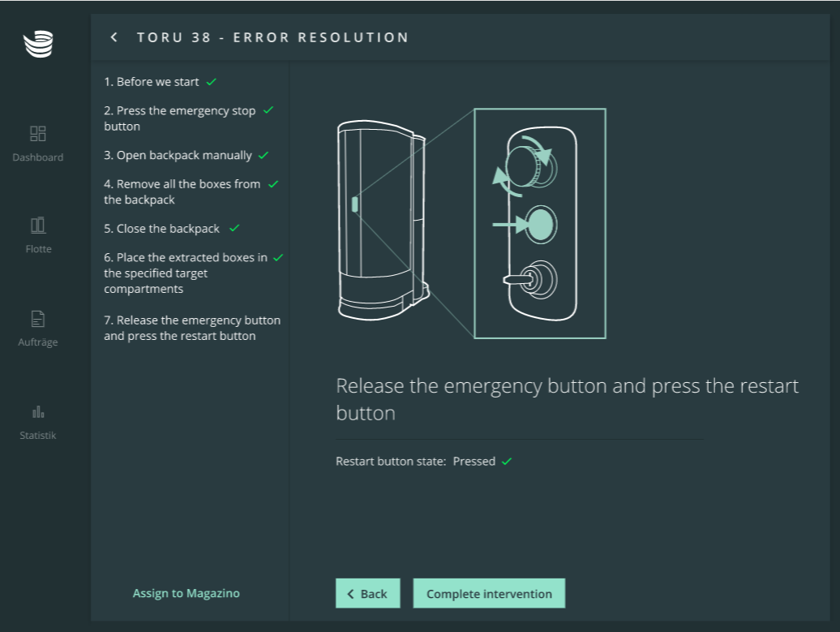Click checkmark beside Close the backpack
Image resolution: width=840 pixels, height=632 pixels.
pyautogui.click(x=234, y=228)
